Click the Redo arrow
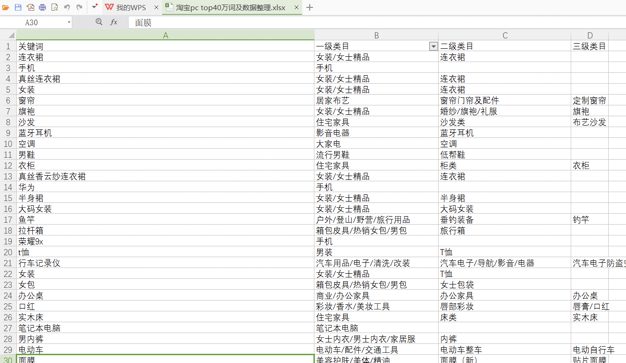Image resolution: width=626 pixels, height=363 pixels. [x=79, y=7]
